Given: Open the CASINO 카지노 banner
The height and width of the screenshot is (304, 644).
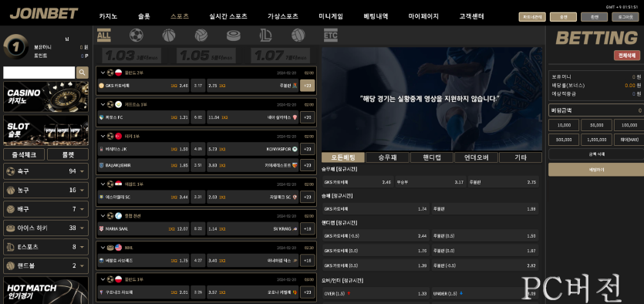Looking at the screenshot, I should 46,97.
